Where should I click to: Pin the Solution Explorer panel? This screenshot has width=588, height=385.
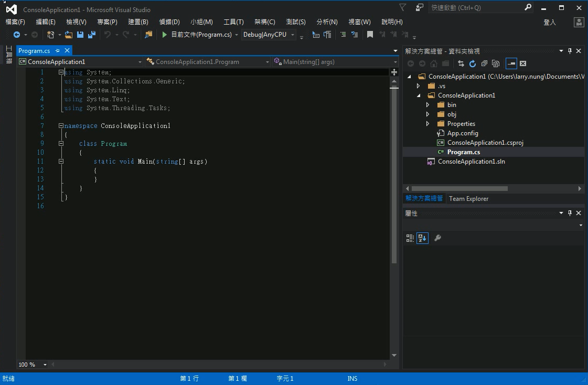[570, 51]
